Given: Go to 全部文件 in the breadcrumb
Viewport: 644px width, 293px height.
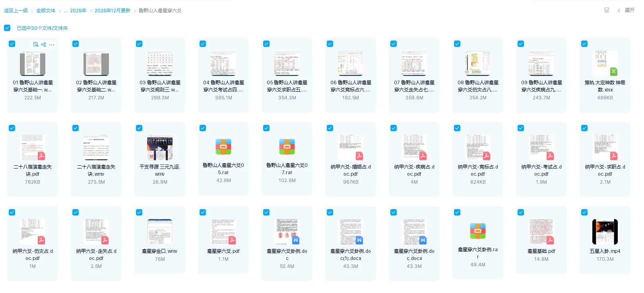Looking at the screenshot, I should pos(46,11).
